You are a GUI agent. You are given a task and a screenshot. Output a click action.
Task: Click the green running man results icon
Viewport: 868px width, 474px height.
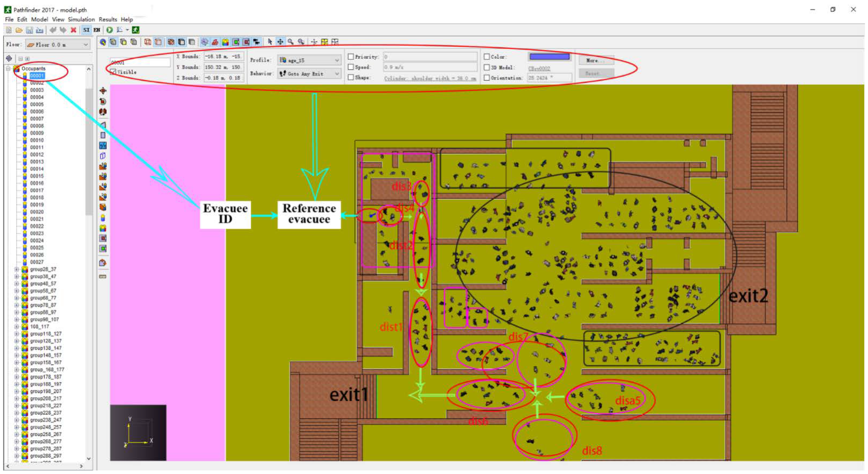click(x=135, y=30)
